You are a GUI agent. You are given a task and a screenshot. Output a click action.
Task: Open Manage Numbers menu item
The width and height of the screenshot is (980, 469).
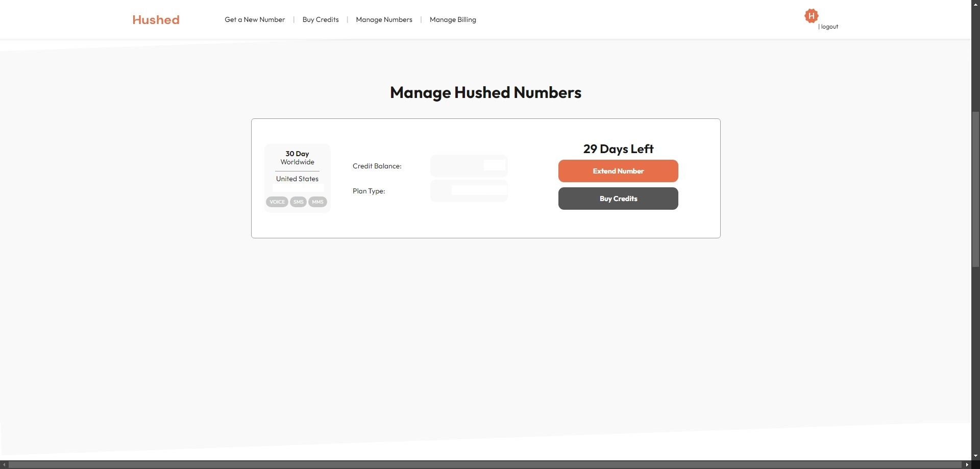coord(384,19)
